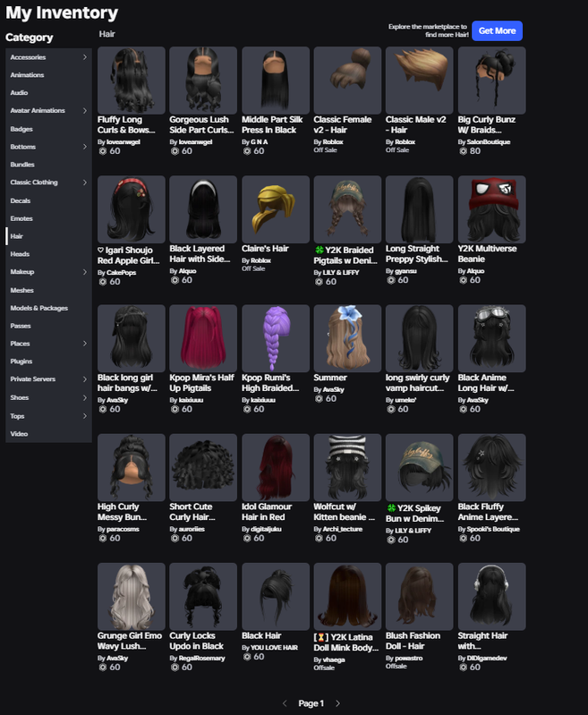Image resolution: width=588 pixels, height=715 pixels.
Task: Open the Kpop Mira's Half Up Pigtails thumbnail
Action: pos(203,338)
